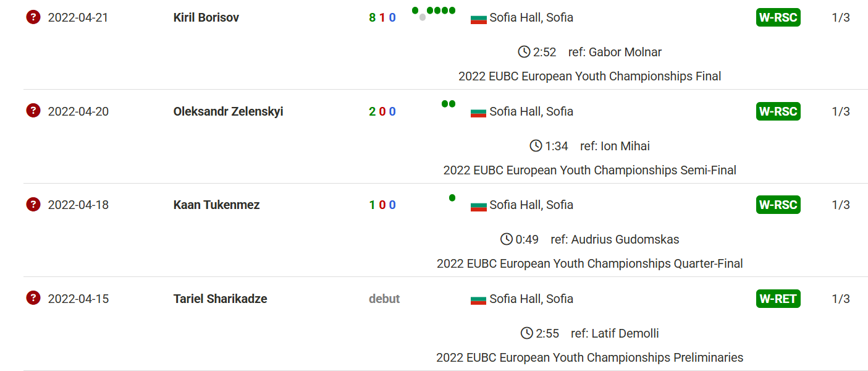Click Bulgarian flag in Oleksandr Zelenskyi row
The height and width of the screenshot is (371, 868).
click(x=479, y=113)
